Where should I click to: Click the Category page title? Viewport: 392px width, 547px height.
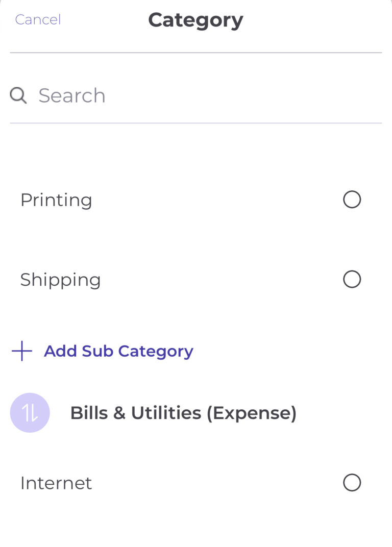(x=195, y=20)
